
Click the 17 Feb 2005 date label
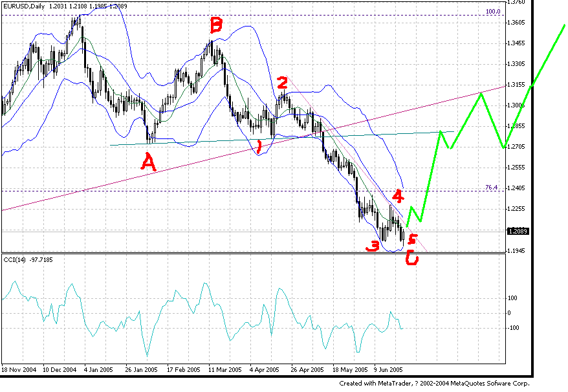(183, 370)
